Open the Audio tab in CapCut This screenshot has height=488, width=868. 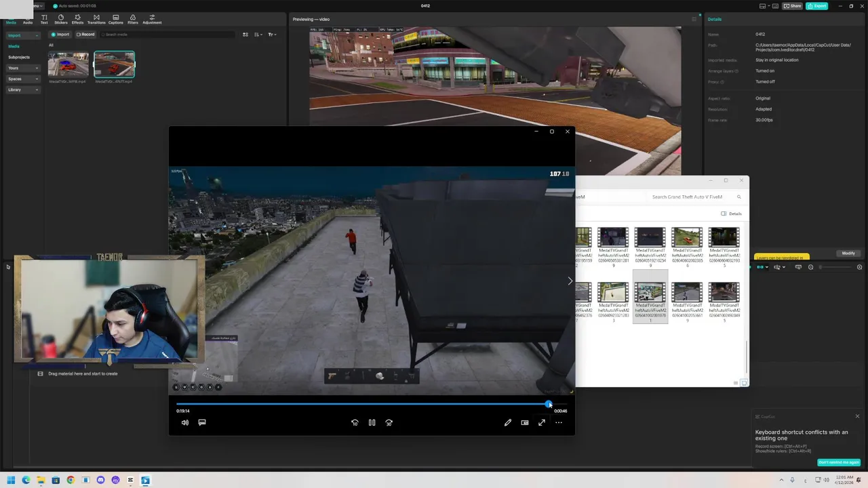tap(28, 20)
